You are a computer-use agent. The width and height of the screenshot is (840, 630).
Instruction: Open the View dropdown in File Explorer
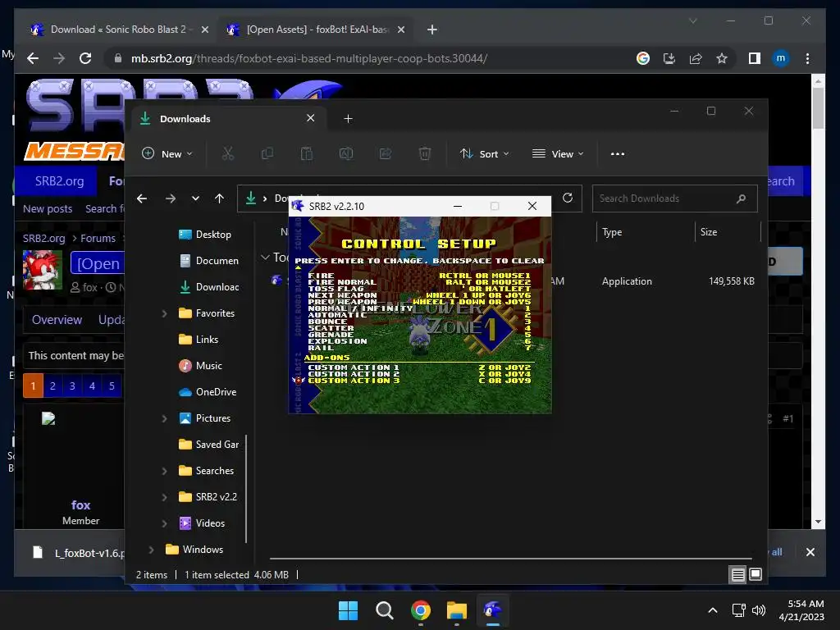point(558,153)
